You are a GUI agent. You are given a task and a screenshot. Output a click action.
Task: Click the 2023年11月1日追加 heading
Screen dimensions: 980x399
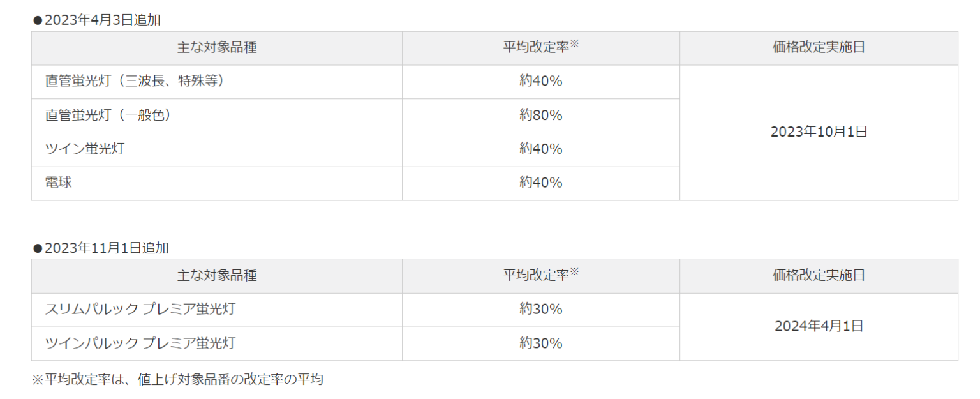(x=101, y=248)
